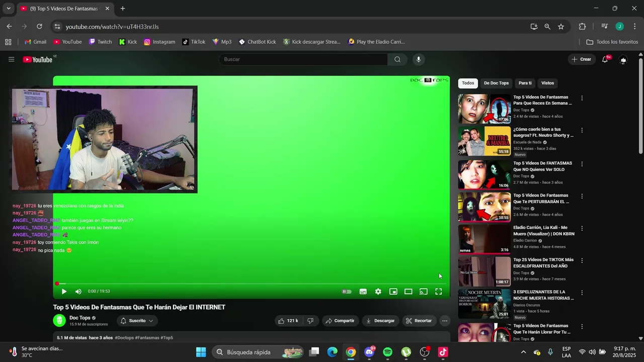The image size is (644, 362).
Task: Click the video progress bar
Action: pos(251,284)
